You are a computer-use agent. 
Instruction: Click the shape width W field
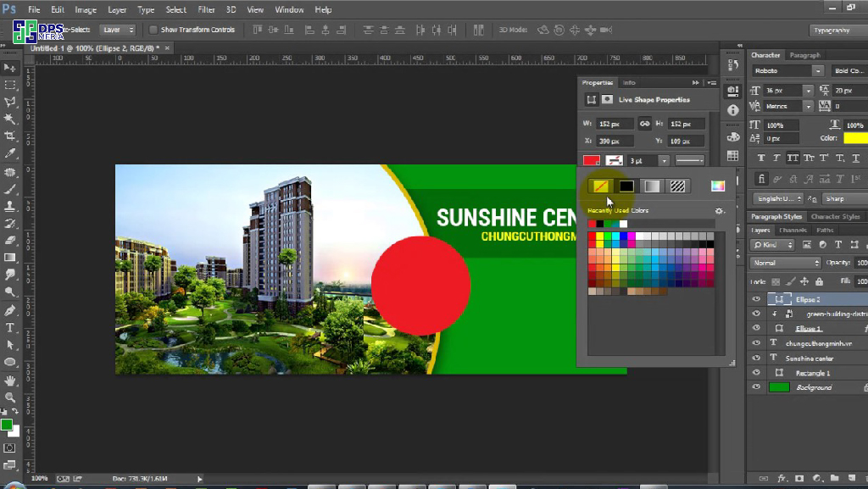[x=615, y=124]
